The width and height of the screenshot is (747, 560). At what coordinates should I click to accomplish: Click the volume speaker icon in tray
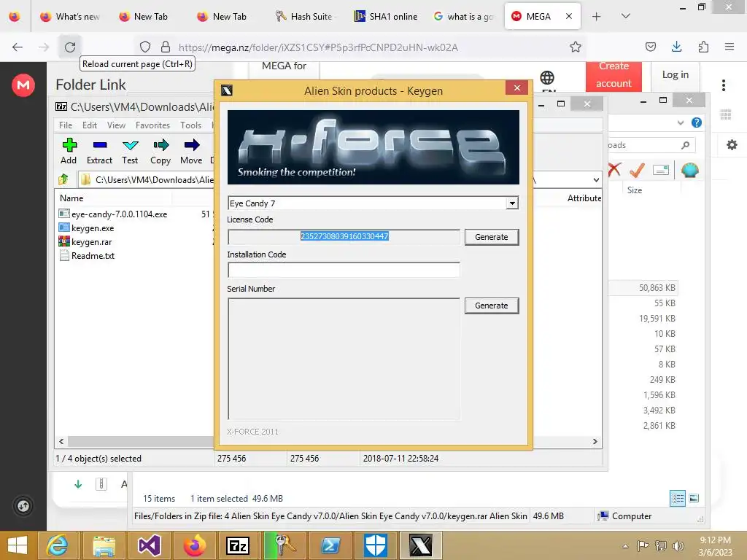[x=678, y=546]
